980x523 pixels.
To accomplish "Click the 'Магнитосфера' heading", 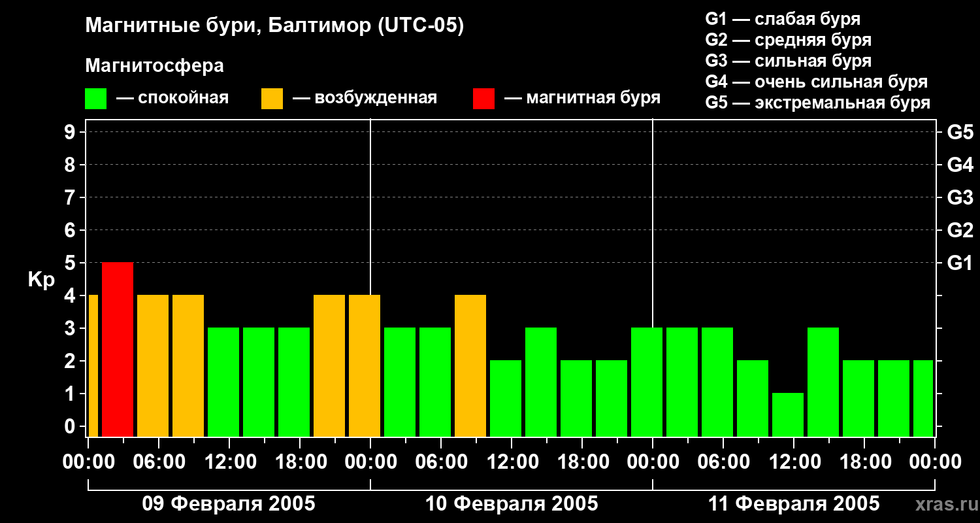I will (x=154, y=66).
